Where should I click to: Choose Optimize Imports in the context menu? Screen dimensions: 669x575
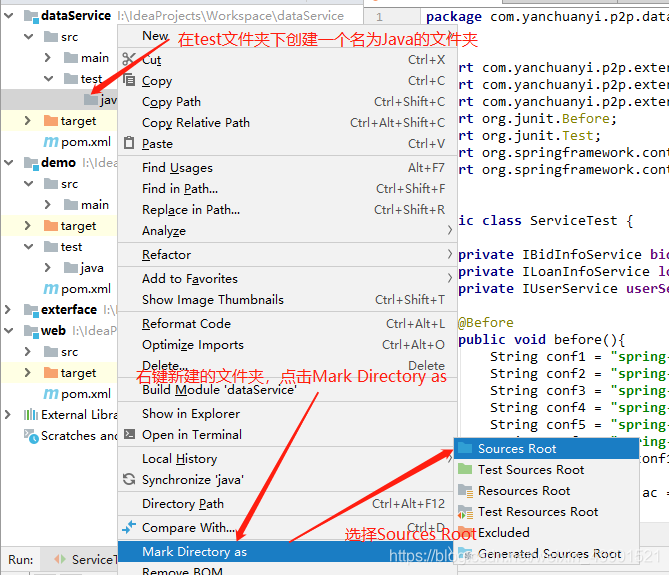[x=287, y=345]
